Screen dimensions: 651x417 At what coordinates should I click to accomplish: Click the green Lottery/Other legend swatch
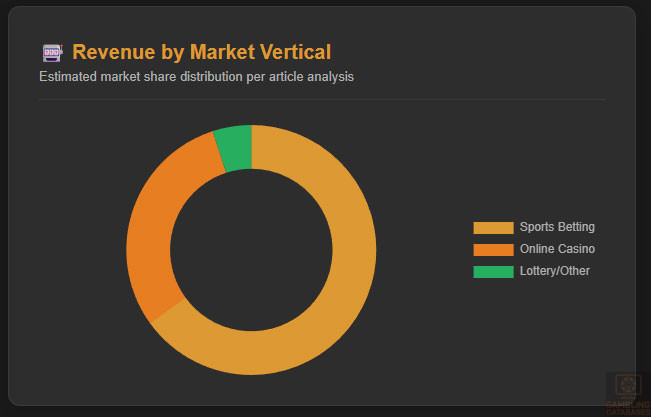(x=492, y=271)
